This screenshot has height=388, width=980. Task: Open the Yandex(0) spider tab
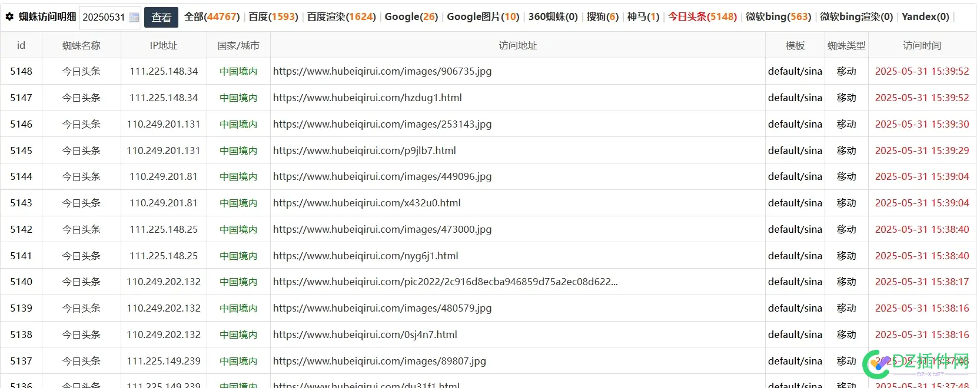pyautogui.click(x=925, y=17)
